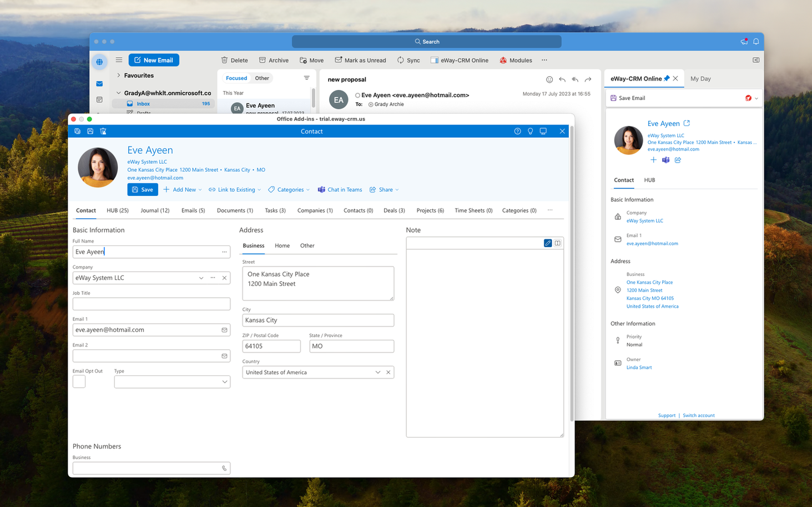Image resolution: width=812 pixels, height=507 pixels.
Task: Click plain Save icon in Contact blue title bar
Action: [x=90, y=132]
